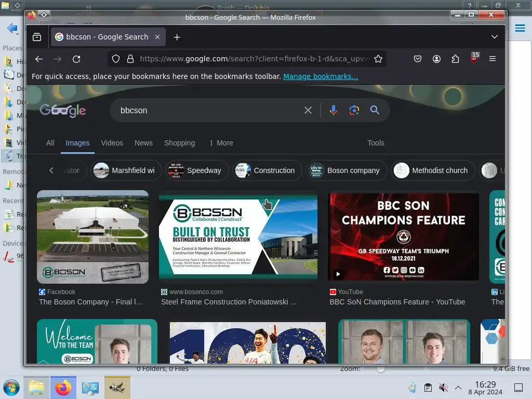Viewport: 532px width, 399px height.
Task: Open BBC SoN Champions Feature thumbnail
Action: point(403,237)
